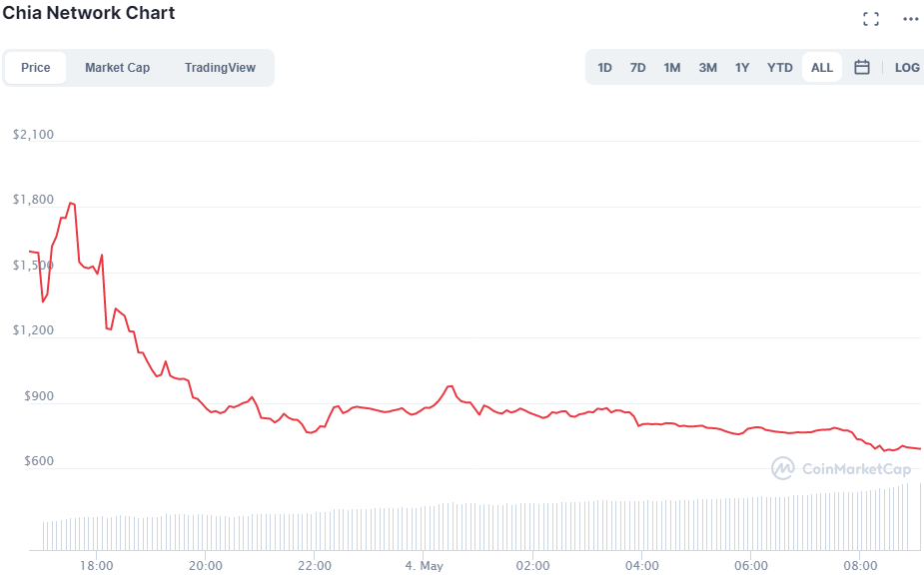
Task: Switch to the Market Cap tab
Action: (117, 68)
